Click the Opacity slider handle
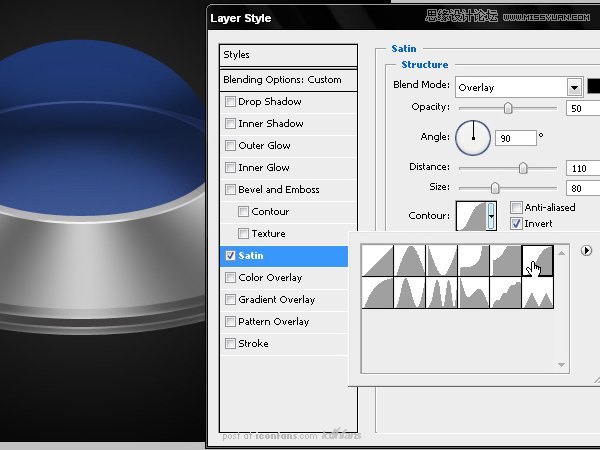Viewport: 600px width, 450px height. coord(508,108)
